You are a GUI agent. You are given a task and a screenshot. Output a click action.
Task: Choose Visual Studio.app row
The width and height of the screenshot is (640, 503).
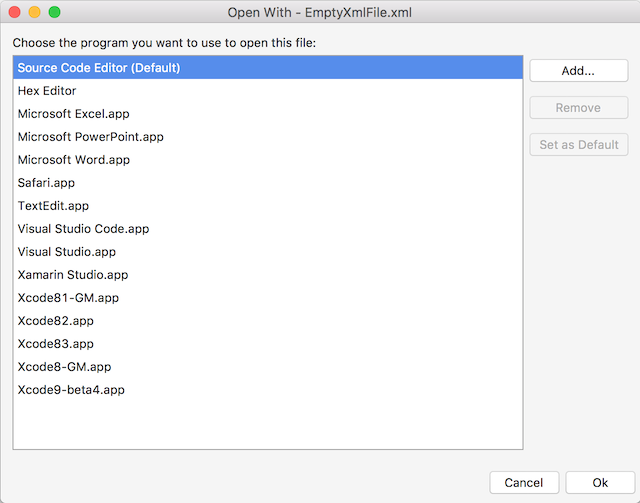point(268,252)
